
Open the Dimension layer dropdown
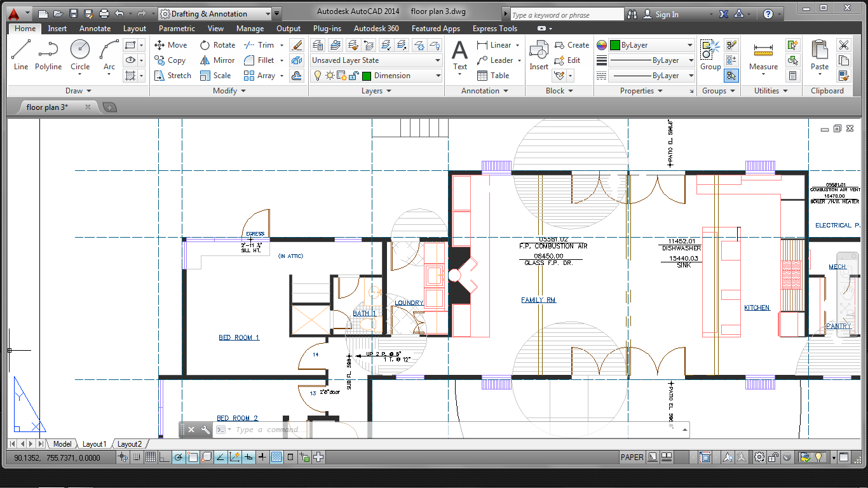438,76
